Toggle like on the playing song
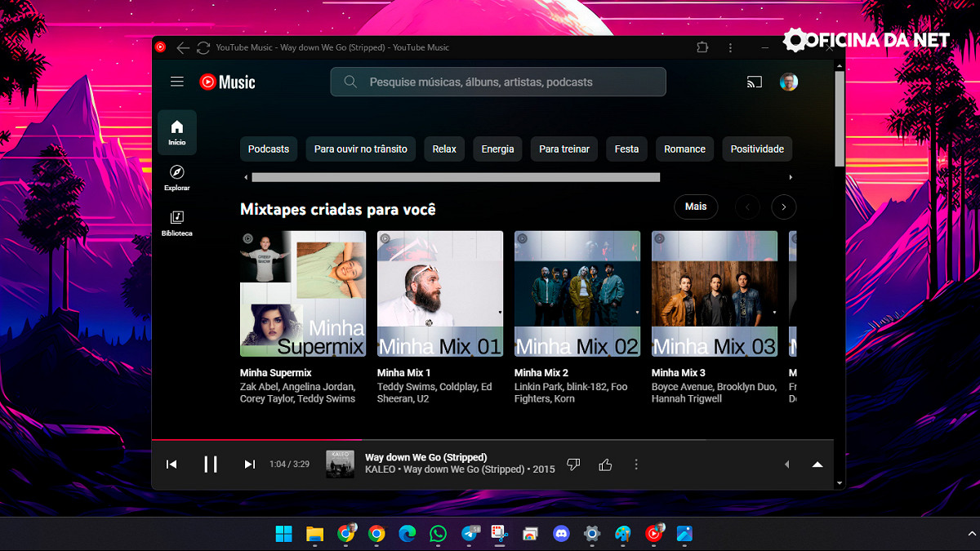 tap(605, 464)
